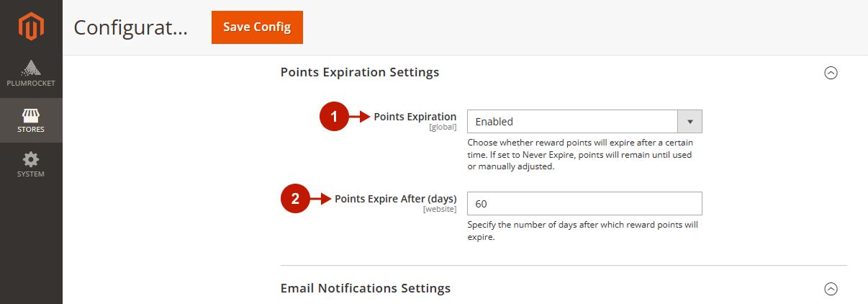
Task: Click the Points Expiration Settings section heading
Action: [x=359, y=72]
